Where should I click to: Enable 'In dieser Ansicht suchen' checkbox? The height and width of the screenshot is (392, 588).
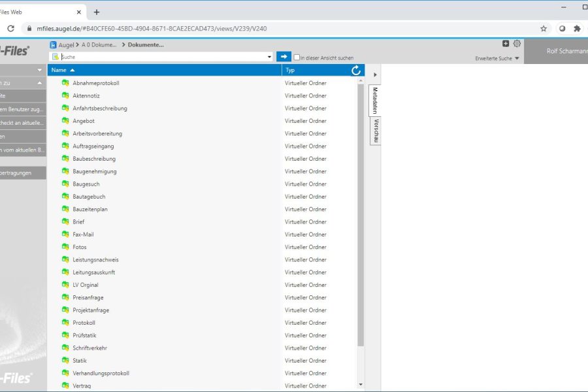tap(297, 57)
